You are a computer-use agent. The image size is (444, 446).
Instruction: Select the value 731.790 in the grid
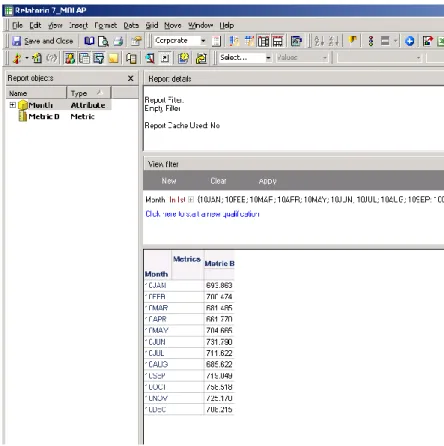[219, 342]
